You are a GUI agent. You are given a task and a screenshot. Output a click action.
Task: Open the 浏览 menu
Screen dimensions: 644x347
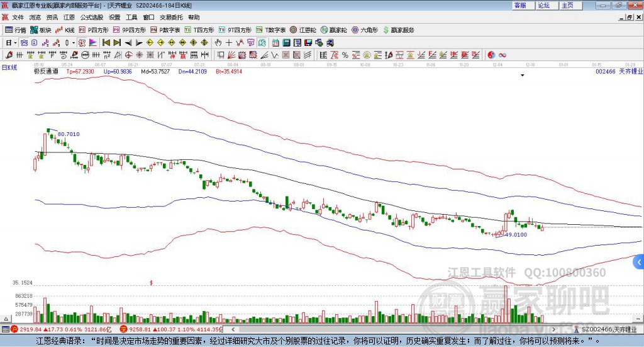coord(35,17)
